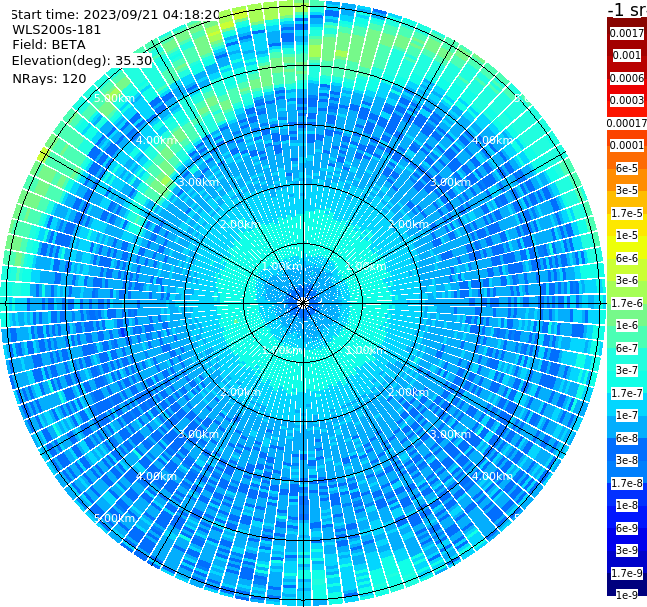This screenshot has height=607, width=647.
Task: Click the Field: BETA label
Action: [49, 45]
